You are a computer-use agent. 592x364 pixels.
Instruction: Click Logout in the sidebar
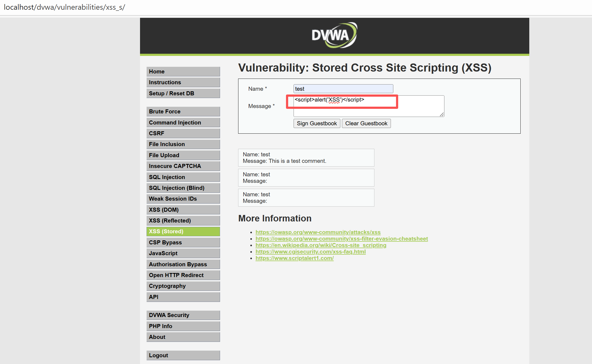(x=183, y=355)
